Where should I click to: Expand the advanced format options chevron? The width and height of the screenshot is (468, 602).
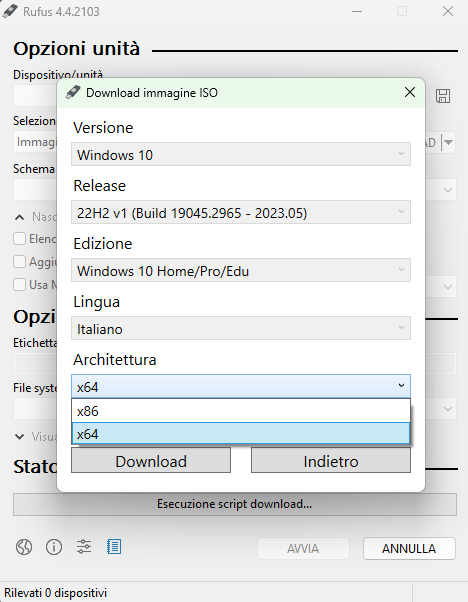point(19,437)
